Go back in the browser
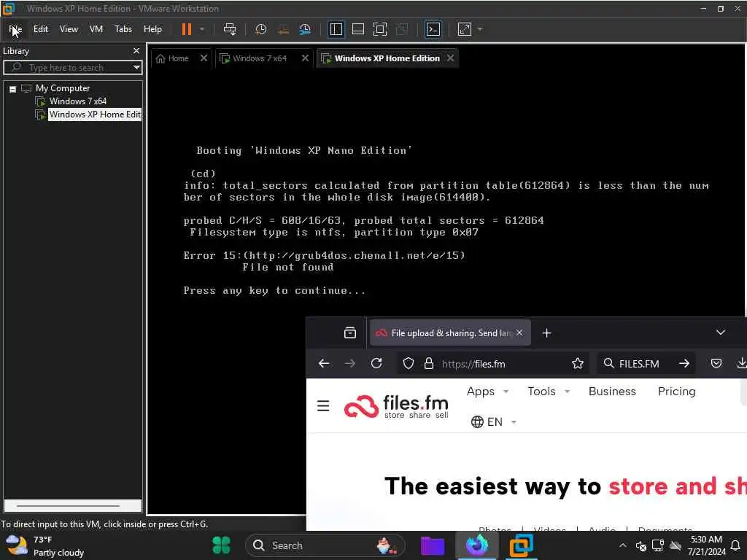This screenshot has height=560, width=747. 324,364
